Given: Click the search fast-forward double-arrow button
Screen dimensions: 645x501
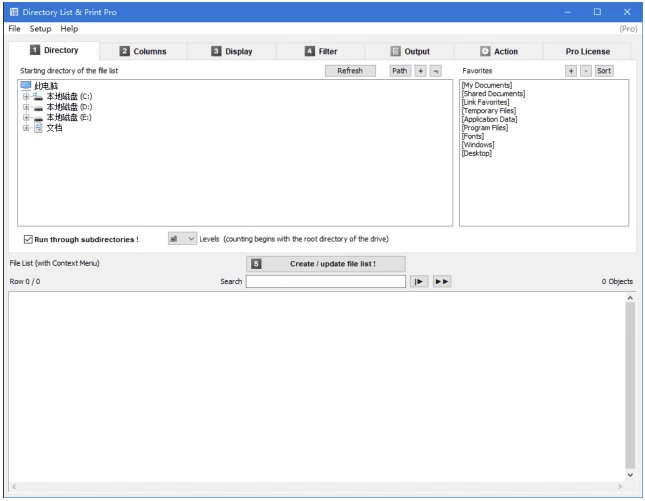Looking at the screenshot, I should click(x=442, y=282).
